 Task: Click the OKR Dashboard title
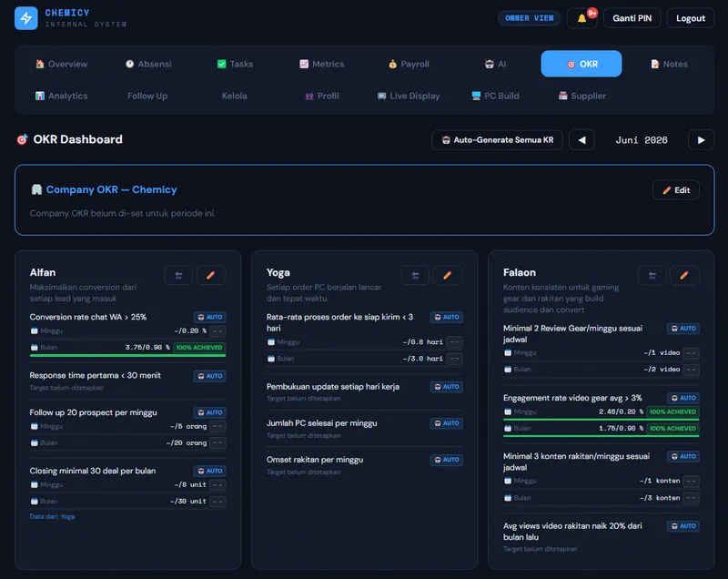(77, 140)
